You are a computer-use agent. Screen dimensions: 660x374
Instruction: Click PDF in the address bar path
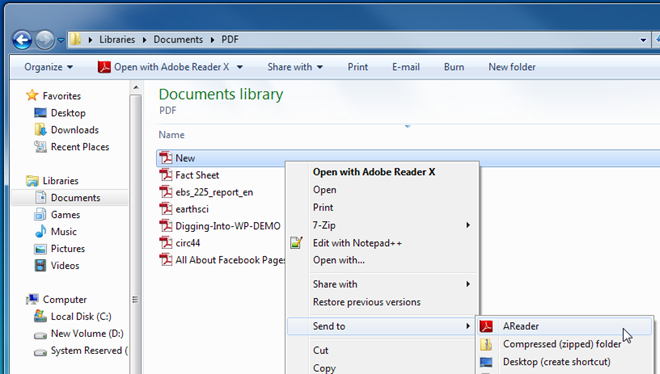pos(230,40)
